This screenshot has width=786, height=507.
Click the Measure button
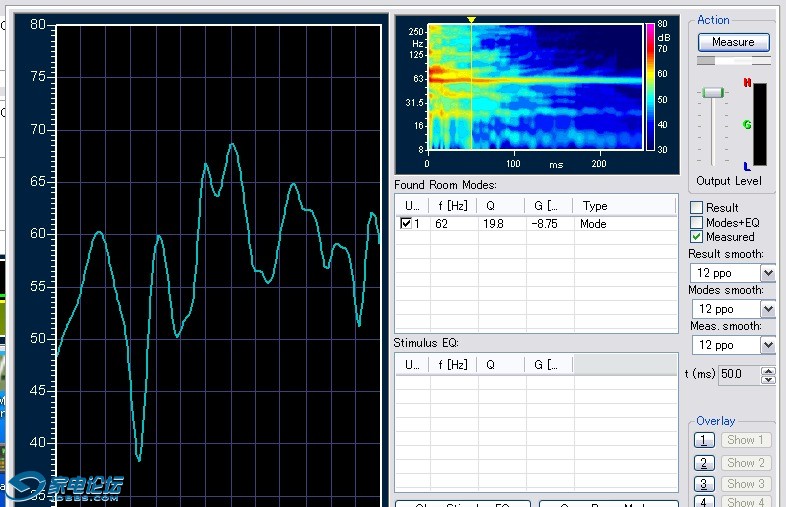733,42
